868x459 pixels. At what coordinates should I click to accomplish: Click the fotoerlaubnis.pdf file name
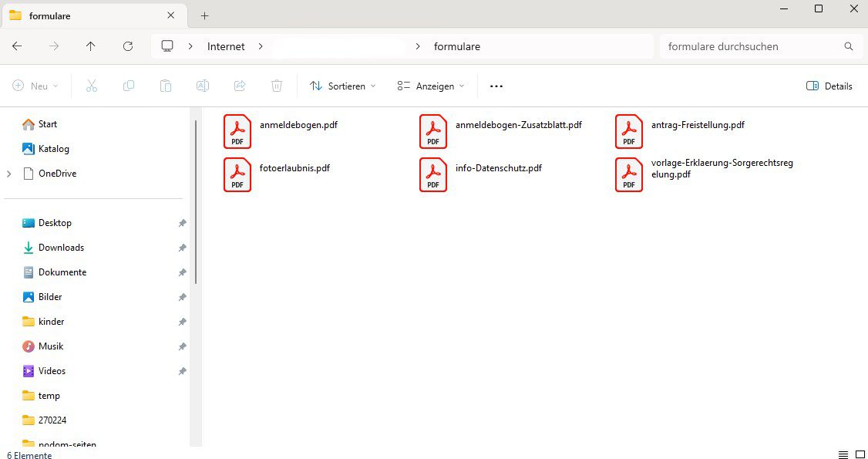coord(294,168)
